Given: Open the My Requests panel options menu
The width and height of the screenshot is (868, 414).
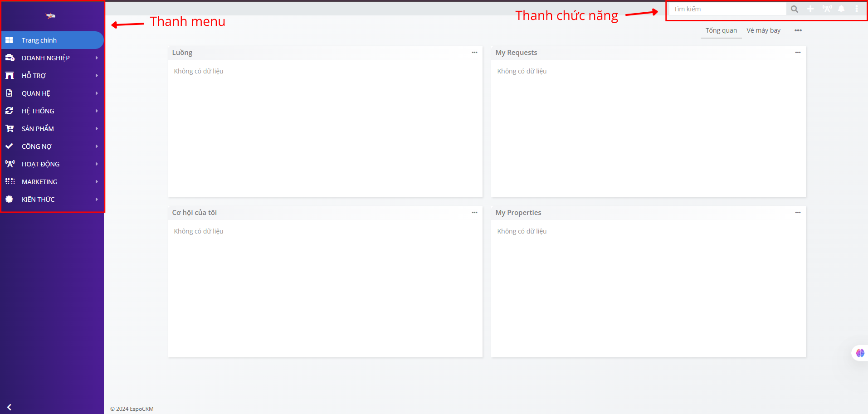Looking at the screenshot, I should click(798, 53).
